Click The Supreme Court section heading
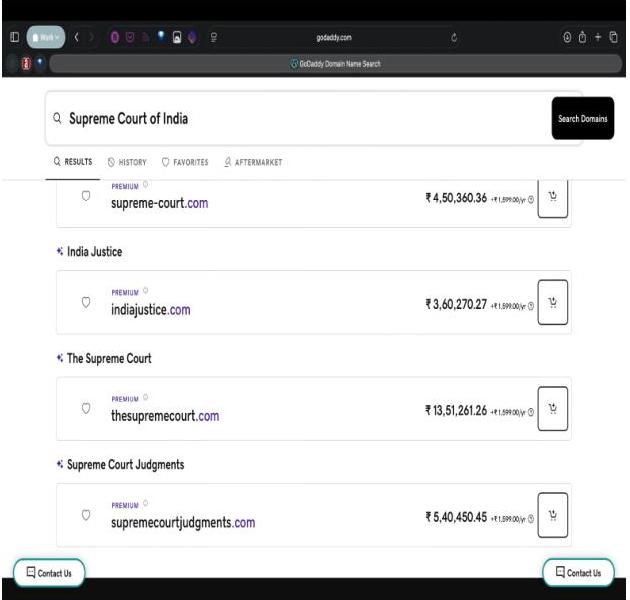630x600 pixels. pos(109,358)
